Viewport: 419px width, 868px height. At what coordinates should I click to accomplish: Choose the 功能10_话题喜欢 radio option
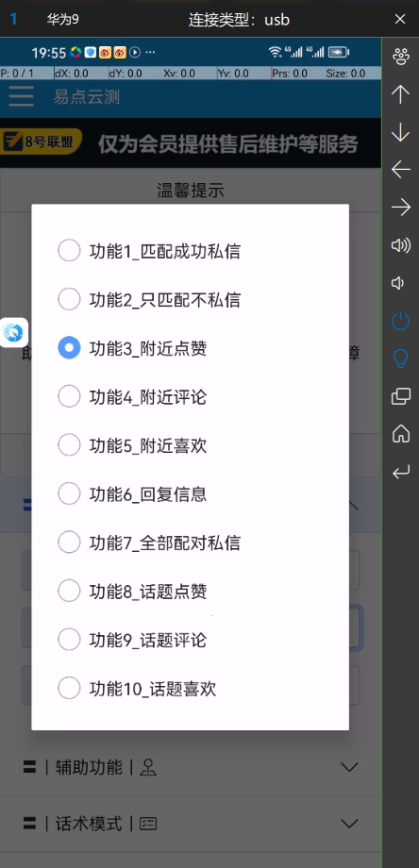(x=137, y=689)
